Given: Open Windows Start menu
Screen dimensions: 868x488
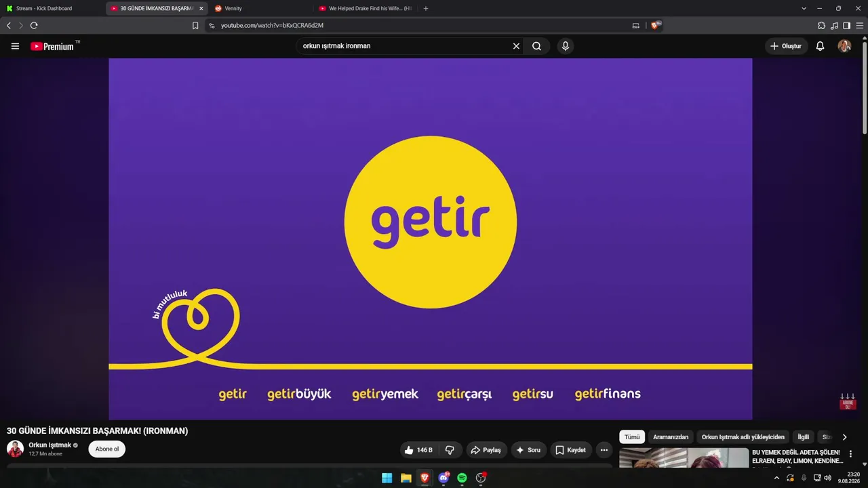Looking at the screenshot, I should [387, 478].
